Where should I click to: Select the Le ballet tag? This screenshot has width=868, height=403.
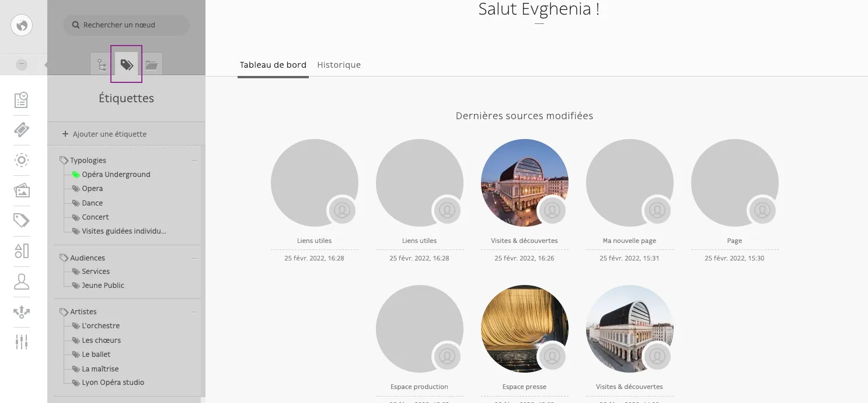click(96, 354)
